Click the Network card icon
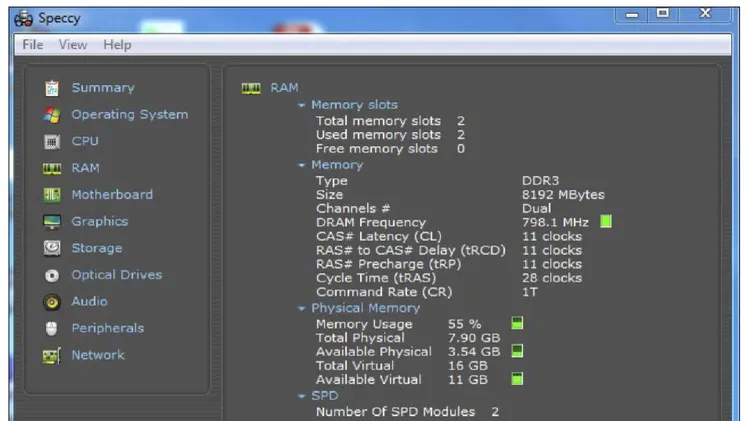The image size is (750, 421). pyautogui.click(x=52, y=356)
